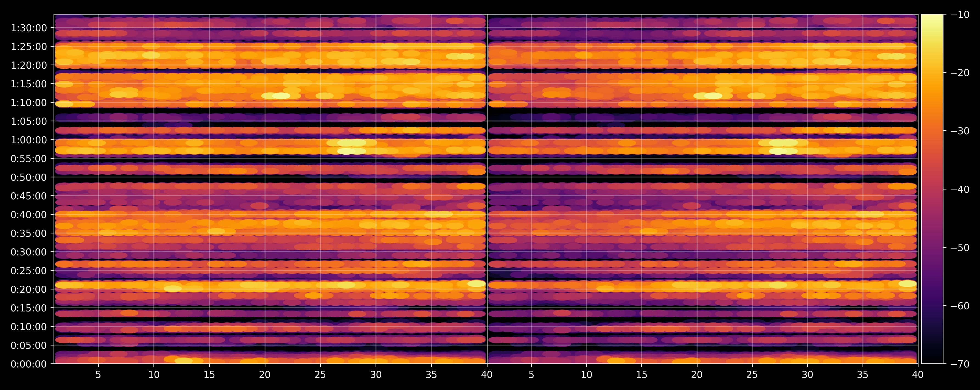This screenshot has height=390, width=980.
Task: Select x-axis label 20 under left heatmap
Action: click(265, 375)
